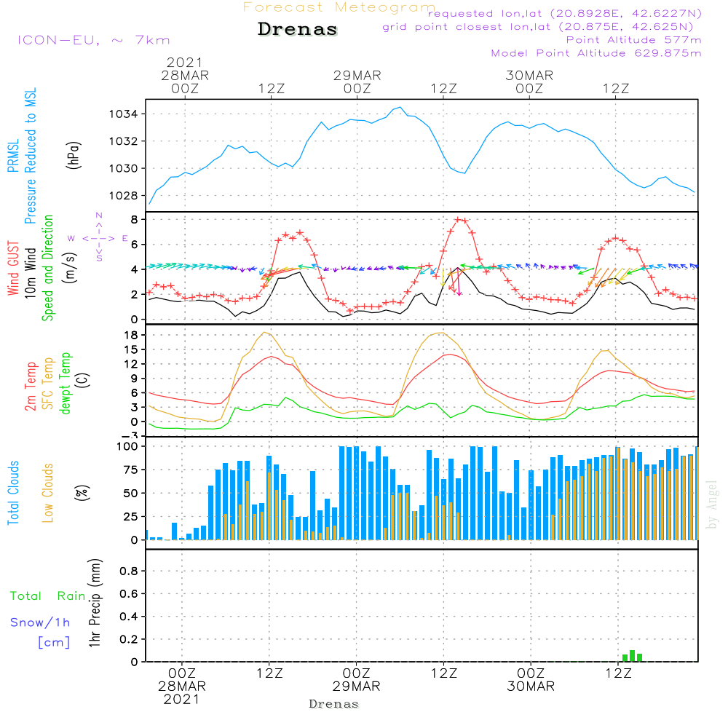
Task: Click the requested lon,lat coordinates text
Action: click(564, 14)
